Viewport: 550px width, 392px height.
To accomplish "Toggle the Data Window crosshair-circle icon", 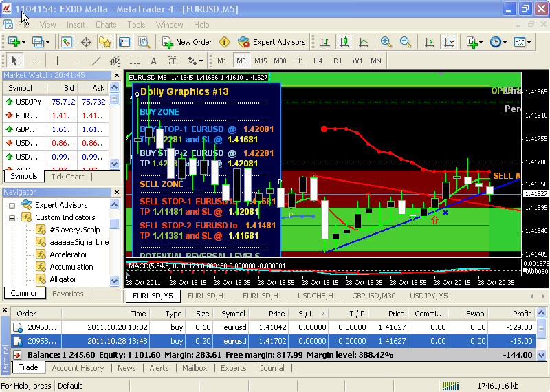I will [x=86, y=42].
